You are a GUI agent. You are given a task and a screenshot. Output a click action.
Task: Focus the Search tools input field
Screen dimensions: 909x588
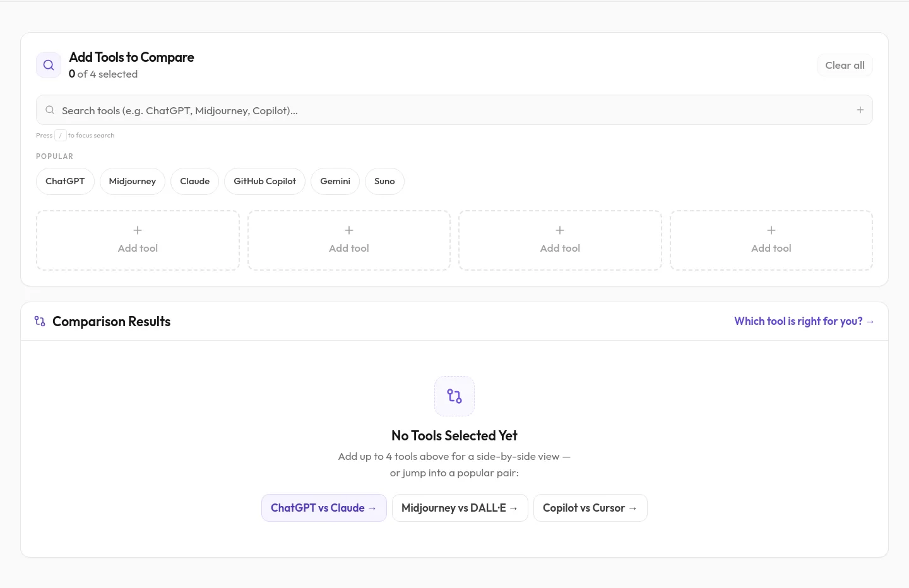454,110
